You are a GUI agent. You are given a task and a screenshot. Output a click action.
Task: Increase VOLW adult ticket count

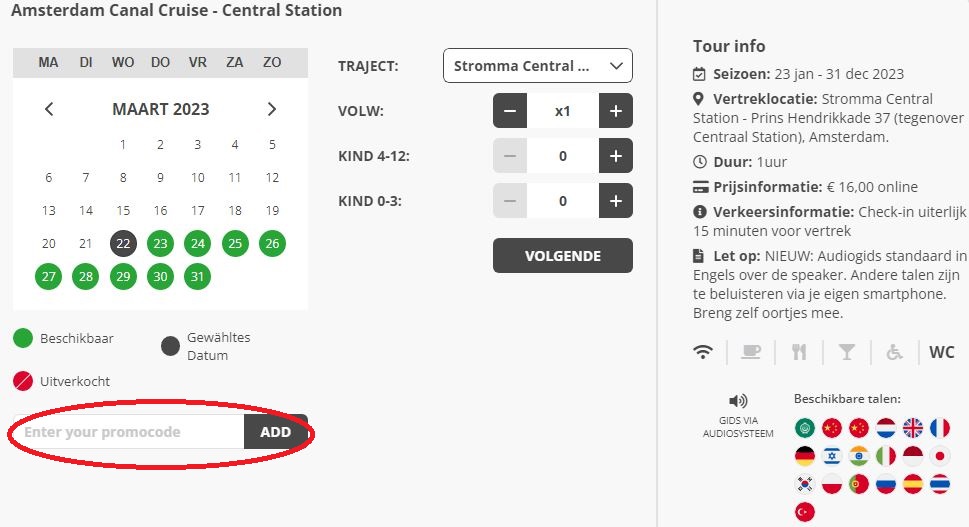(x=616, y=111)
